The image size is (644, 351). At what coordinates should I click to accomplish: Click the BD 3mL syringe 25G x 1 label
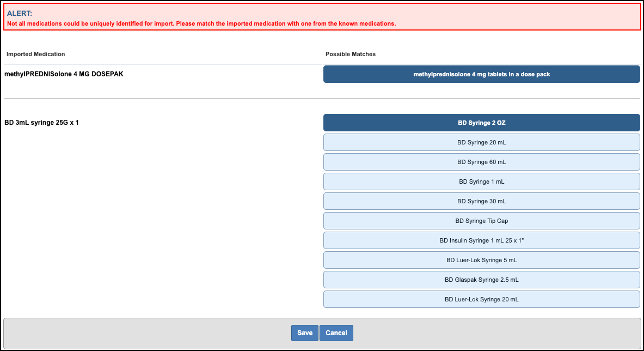41,123
